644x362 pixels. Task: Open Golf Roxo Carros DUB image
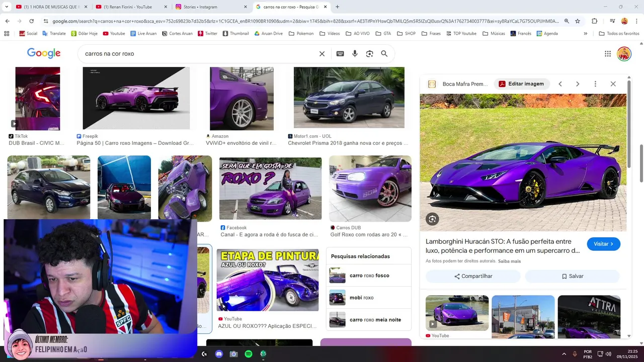370,189
